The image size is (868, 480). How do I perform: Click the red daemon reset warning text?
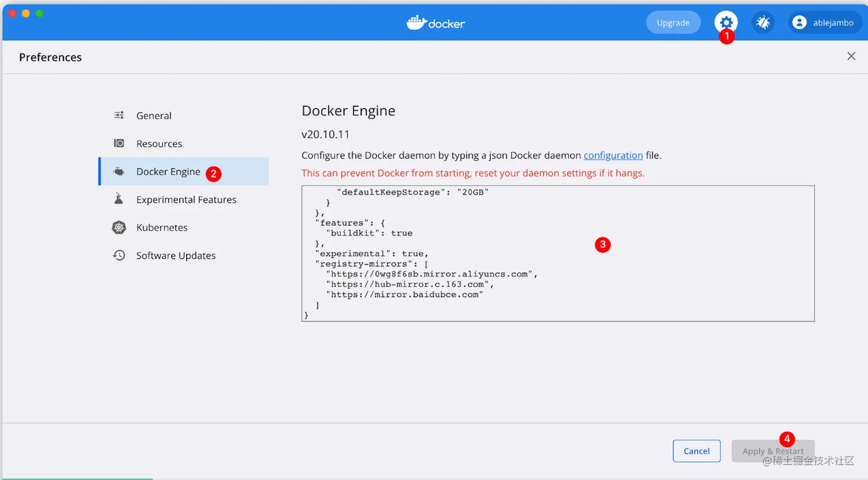pyautogui.click(x=473, y=173)
